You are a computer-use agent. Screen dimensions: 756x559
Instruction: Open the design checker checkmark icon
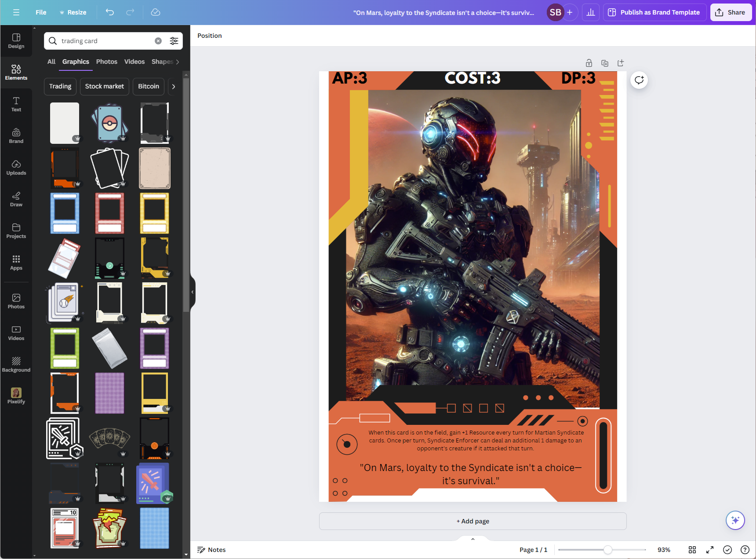click(727, 550)
